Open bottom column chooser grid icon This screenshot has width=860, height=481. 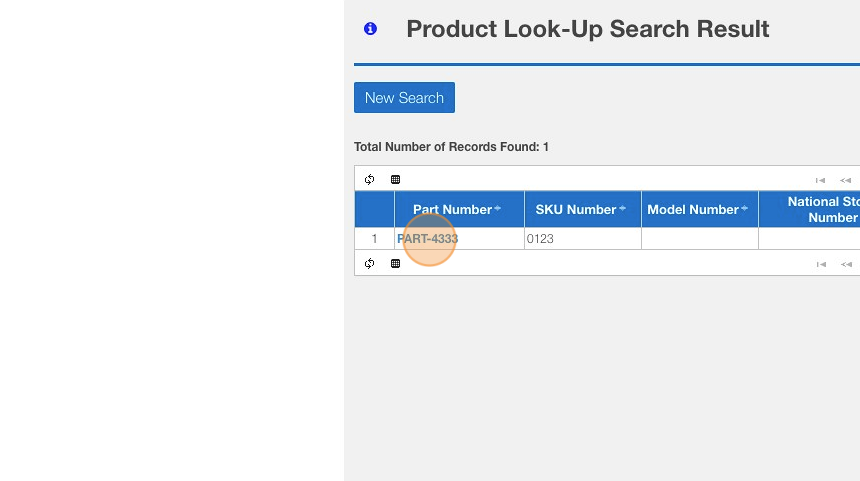(395, 264)
